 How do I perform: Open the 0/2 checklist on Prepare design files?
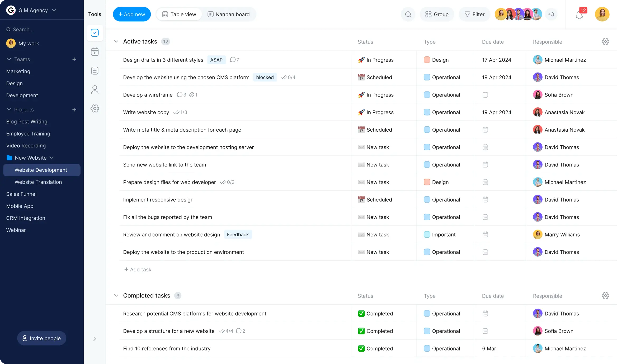coord(227,182)
